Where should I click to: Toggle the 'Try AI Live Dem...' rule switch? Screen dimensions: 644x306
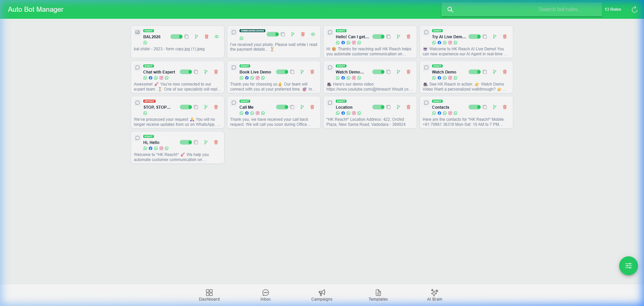(x=475, y=37)
